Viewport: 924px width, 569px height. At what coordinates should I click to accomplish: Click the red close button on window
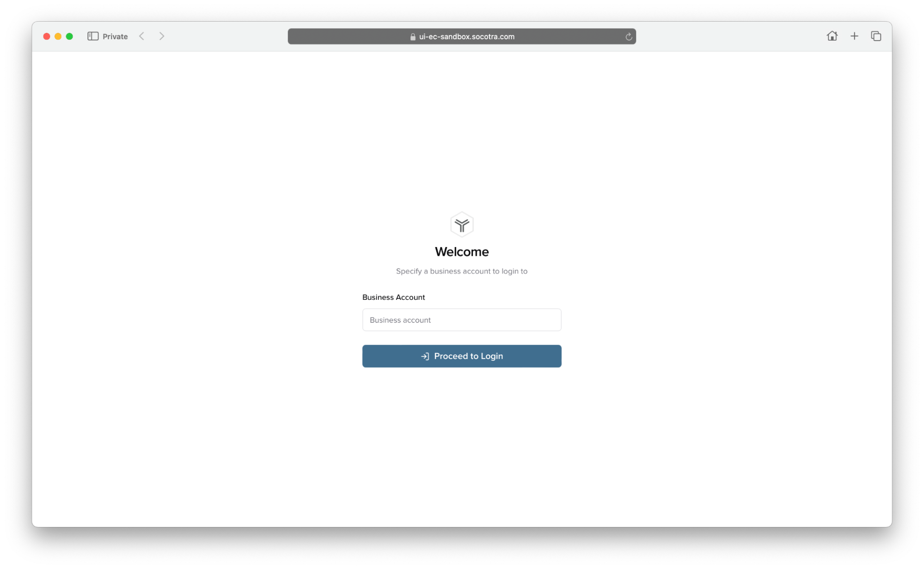pos(47,36)
